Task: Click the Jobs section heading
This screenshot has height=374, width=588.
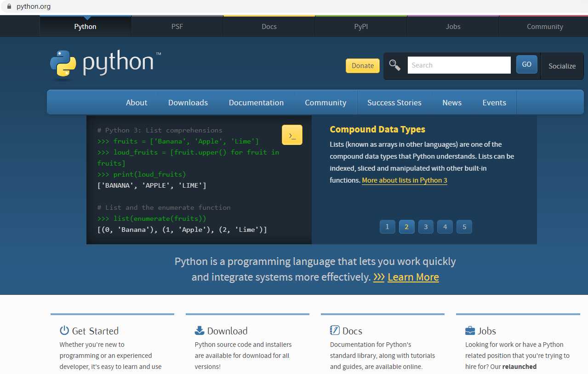Action: (487, 331)
